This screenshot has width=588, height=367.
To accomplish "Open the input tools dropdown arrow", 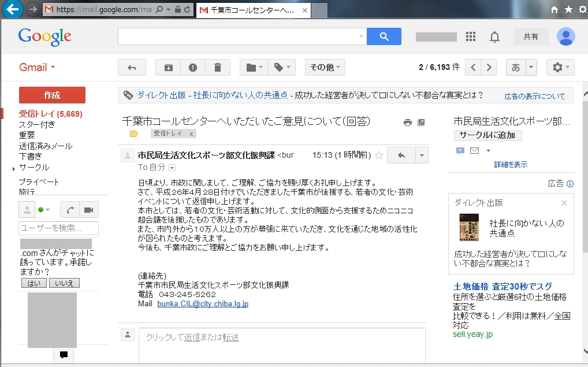I will point(531,68).
